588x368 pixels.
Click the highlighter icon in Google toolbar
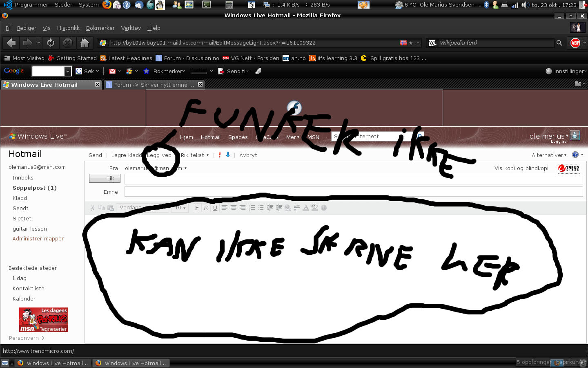pyautogui.click(x=258, y=71)
